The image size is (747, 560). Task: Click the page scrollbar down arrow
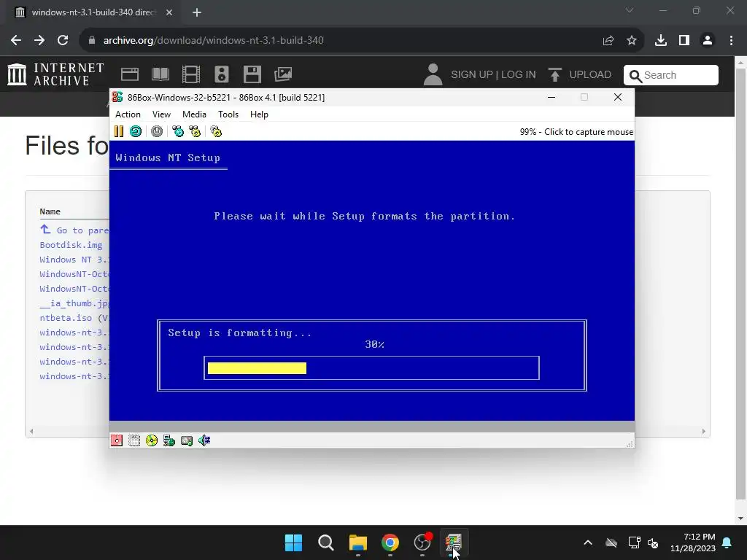[741, 518]
